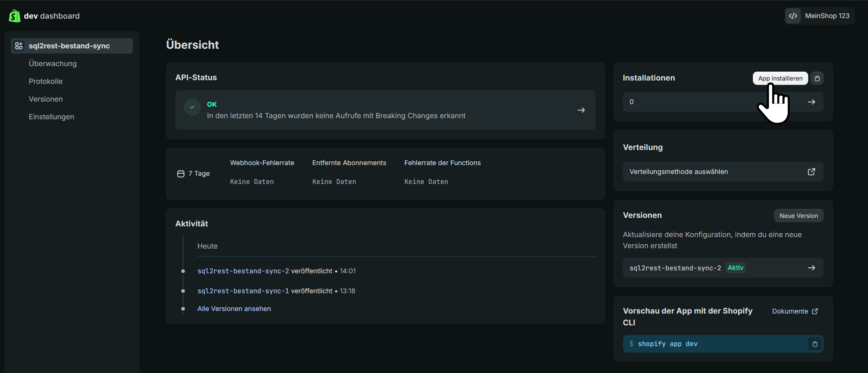This screenshot has height=373, width=868.
Task: Click the Keine Daten value under Webhook-Fehlerrate
Action: click(252, 182)
